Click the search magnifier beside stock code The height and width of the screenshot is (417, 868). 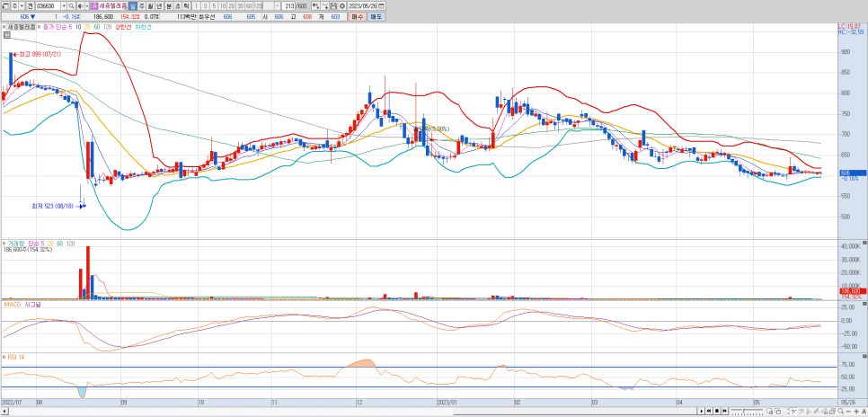[x=71, y=5]
